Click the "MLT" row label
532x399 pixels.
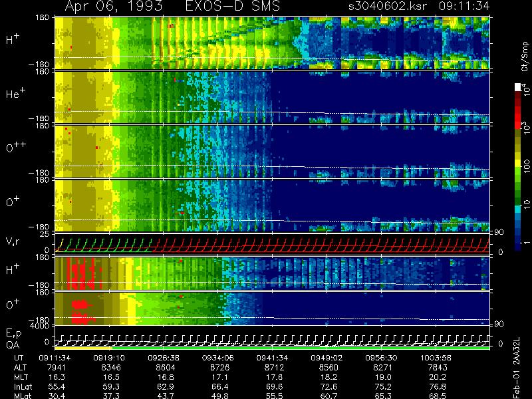(21, 377)
